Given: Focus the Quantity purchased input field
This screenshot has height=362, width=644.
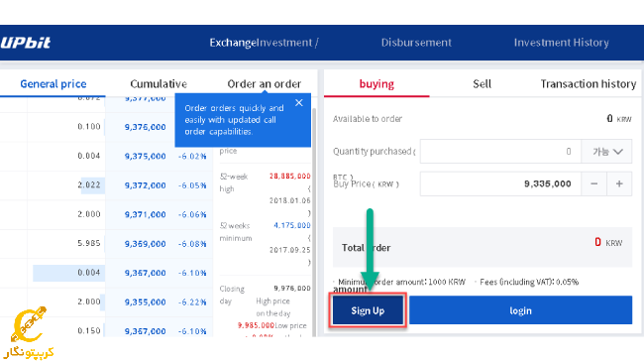Looking at the screenshot, I should 500,152.
